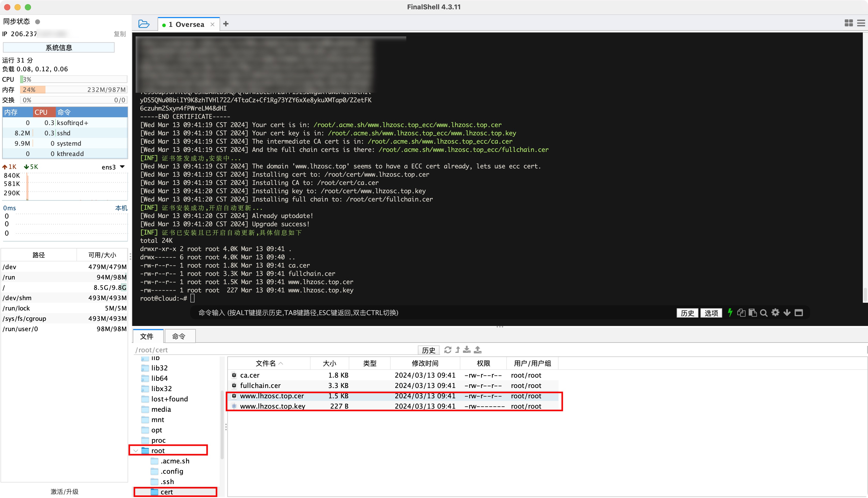The width and height of the screenshot is (868, 498).
Task: Click the download file icon
Action: coord(467,349)
